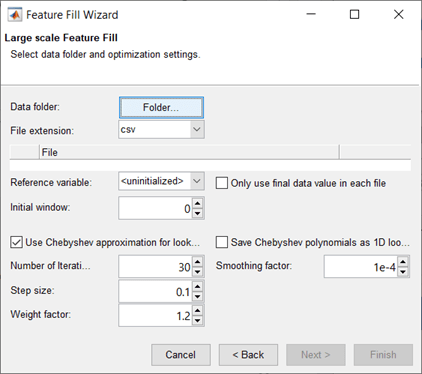This screenshot has height=374, width=422.
Task: Enable Only use final data value checkbox
Action: 222,183
